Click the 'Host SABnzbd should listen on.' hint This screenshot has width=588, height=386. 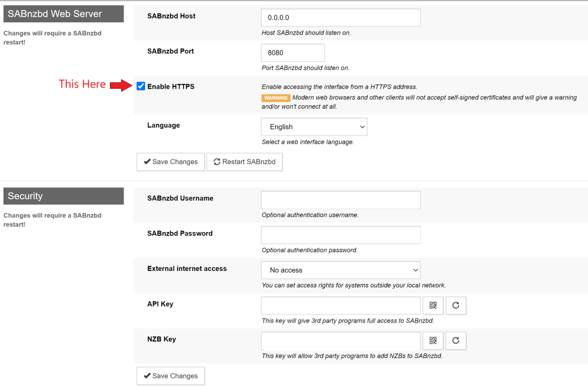tap(306, 33)
